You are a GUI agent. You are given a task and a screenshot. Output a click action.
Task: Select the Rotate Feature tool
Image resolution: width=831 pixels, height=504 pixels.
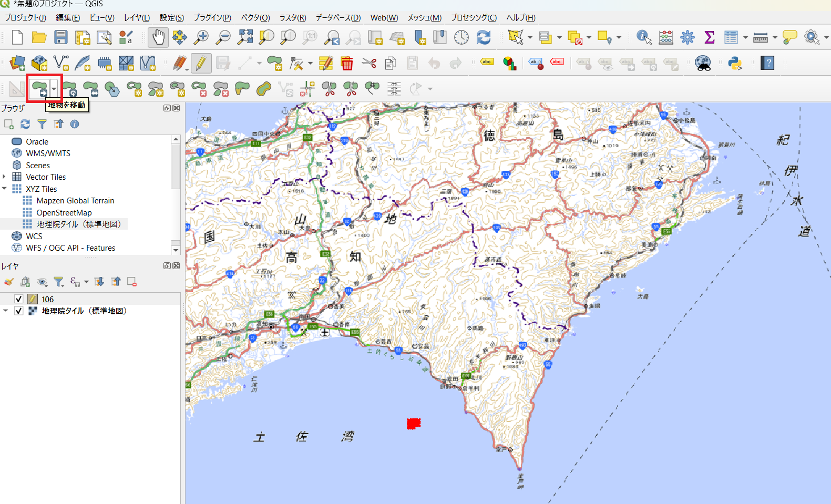coord(69,89)
